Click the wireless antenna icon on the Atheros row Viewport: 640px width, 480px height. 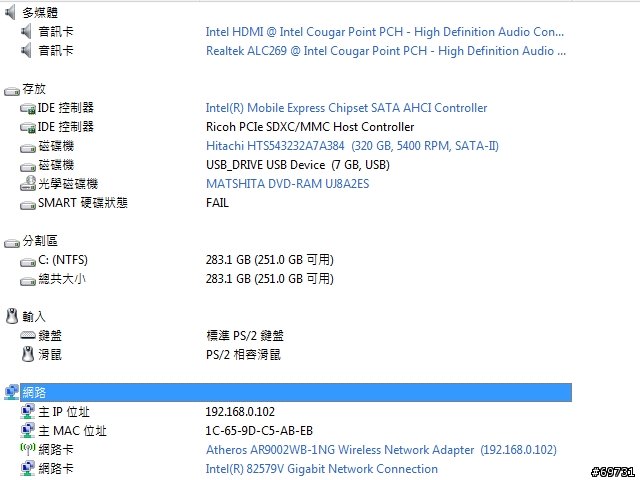pyautogui.click(x=28, y=449)
